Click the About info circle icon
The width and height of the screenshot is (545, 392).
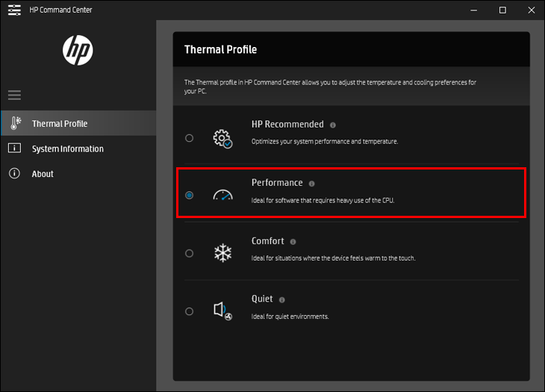(14, 173)
